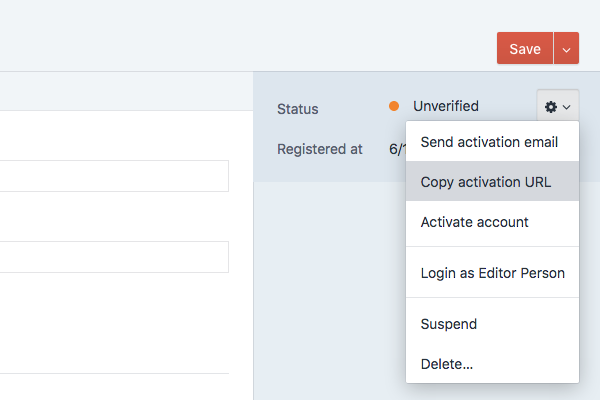The height and width of the screenshot is (400, 600).
Task: Click the Status label
Action: click(297, 109)
